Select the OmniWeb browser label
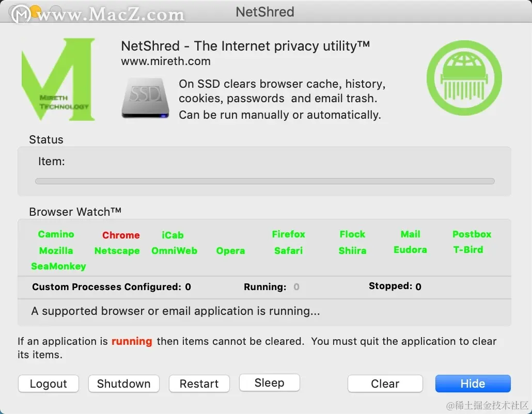532x414 pixels. pyautogui.click(x=175, y=250)
